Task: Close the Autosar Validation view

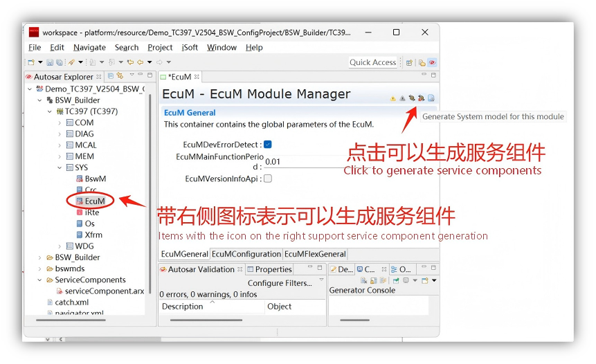Action: click(x=240, y=269)
